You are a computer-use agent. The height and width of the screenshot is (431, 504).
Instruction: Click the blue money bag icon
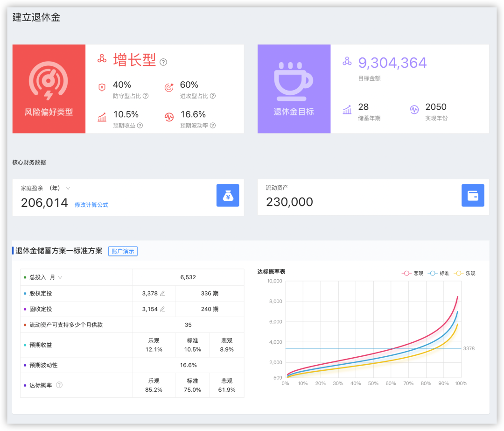[228, 195]
